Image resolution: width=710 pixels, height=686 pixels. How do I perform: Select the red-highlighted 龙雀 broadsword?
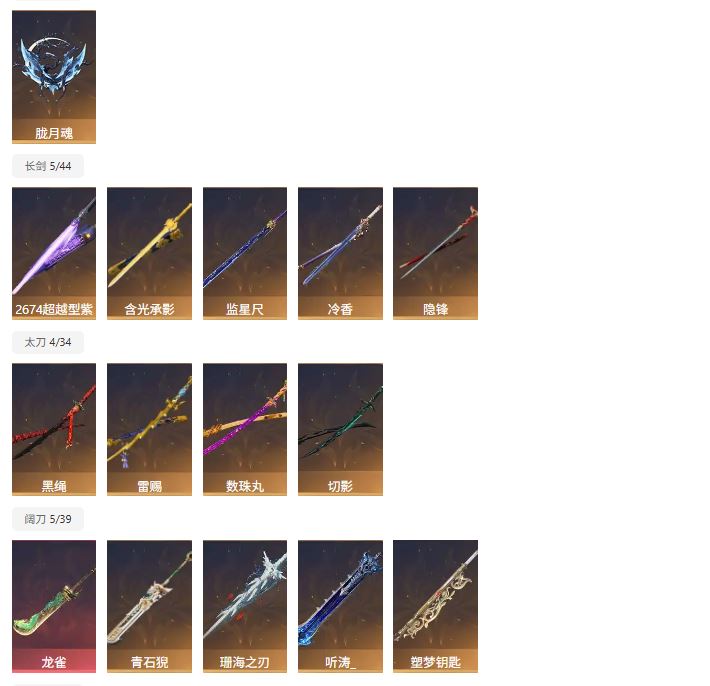pyautogui.click(x=54, y=606)
